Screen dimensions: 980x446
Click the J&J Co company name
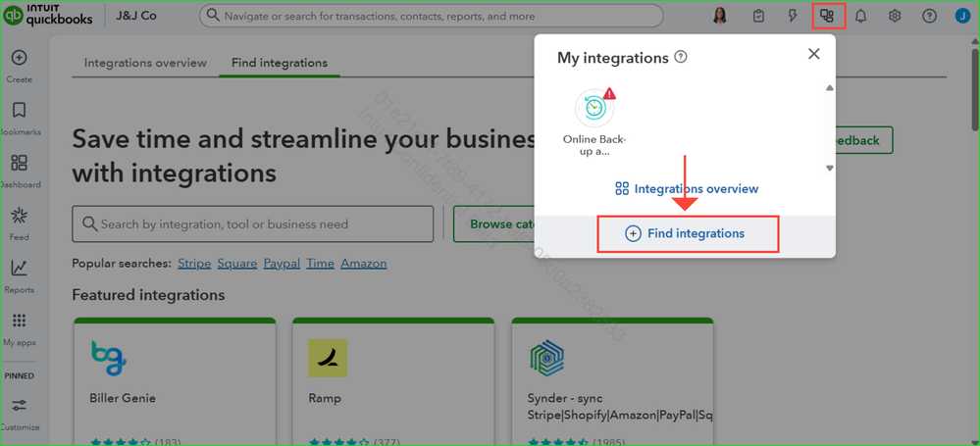(x=136, y=16)
